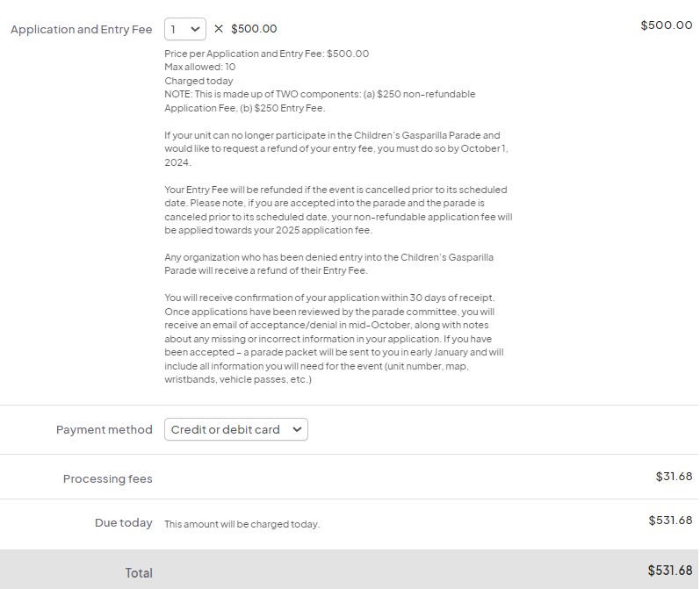Click the paragraph about the October 1 refund deadline
The image size is (700, 589).
336,148
